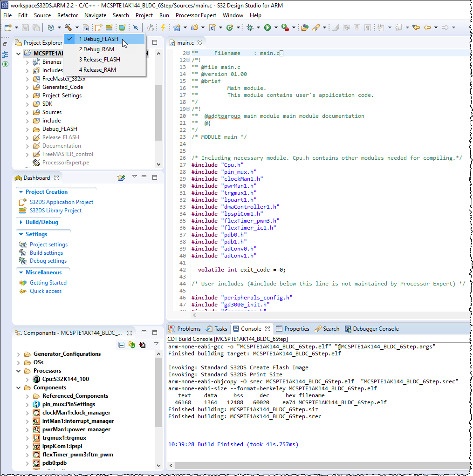Click the yellow Back arrow navigation icon
473x476 pixels.
click(427, 27)
